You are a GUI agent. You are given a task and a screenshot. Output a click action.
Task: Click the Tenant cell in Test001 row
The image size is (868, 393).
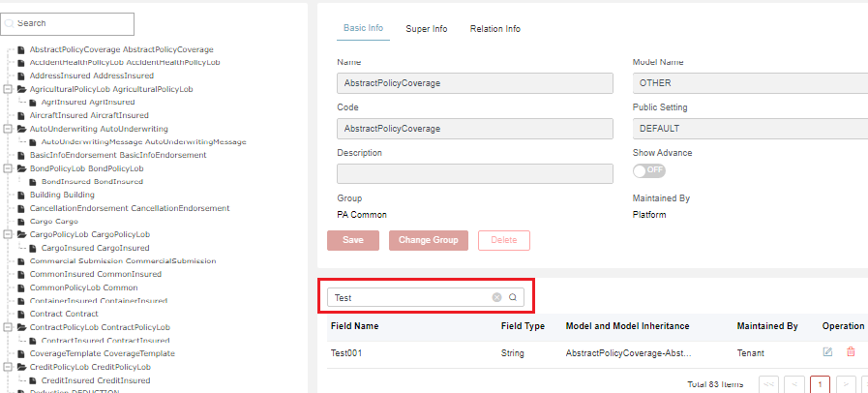coord(751,352)
